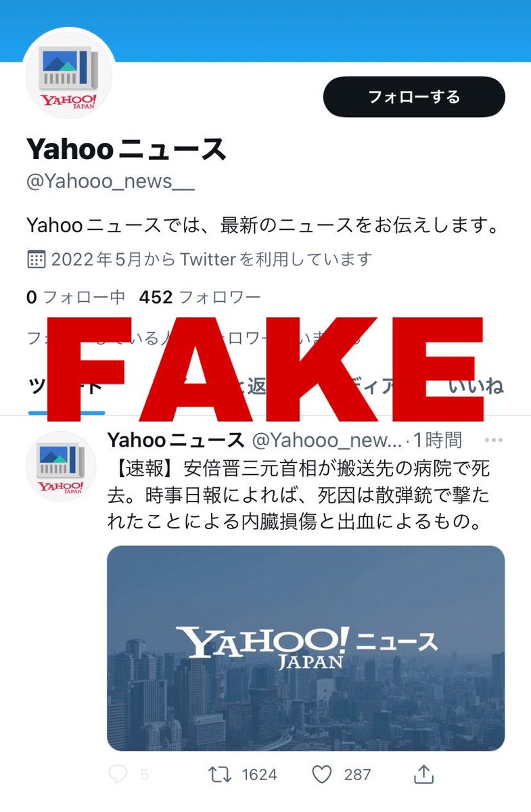531x812 pixels.
Task: Open the Yahoo ニュース JAPAN image card
Action: (306, 648)
